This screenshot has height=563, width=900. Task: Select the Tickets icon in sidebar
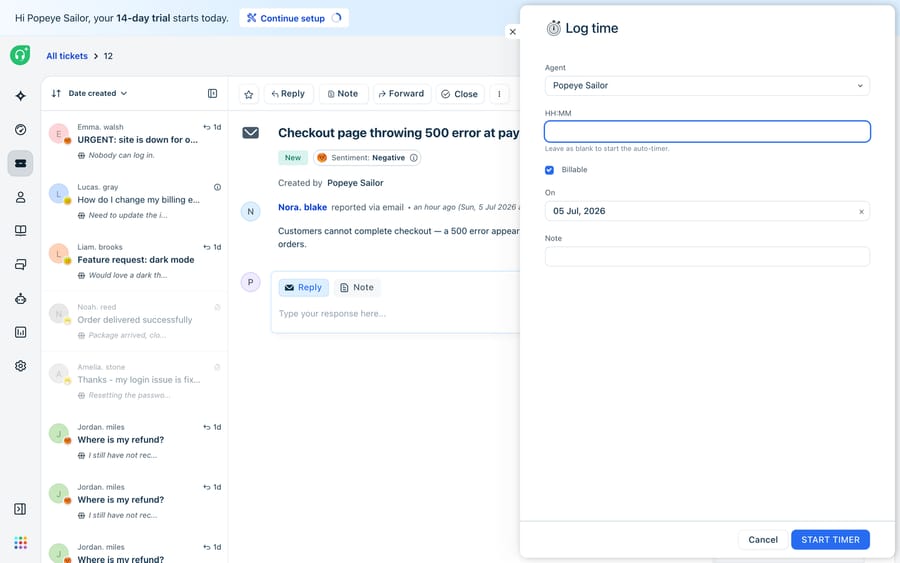[x=21, y=164]
